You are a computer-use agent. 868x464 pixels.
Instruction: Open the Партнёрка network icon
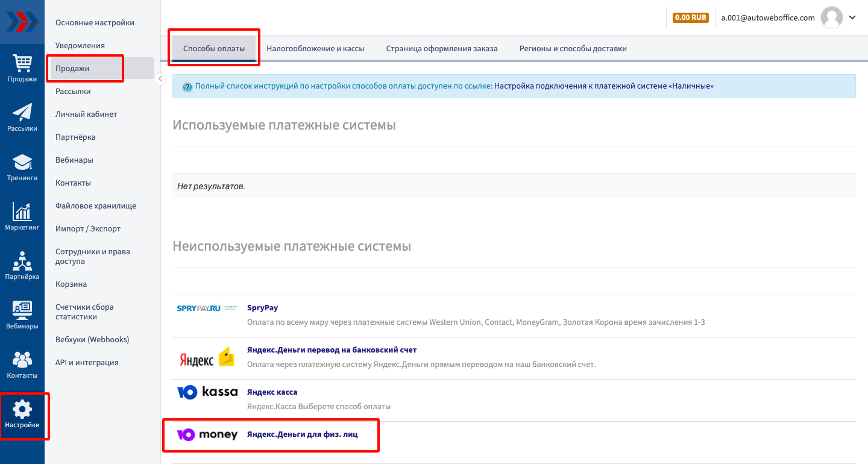[22, 260]
